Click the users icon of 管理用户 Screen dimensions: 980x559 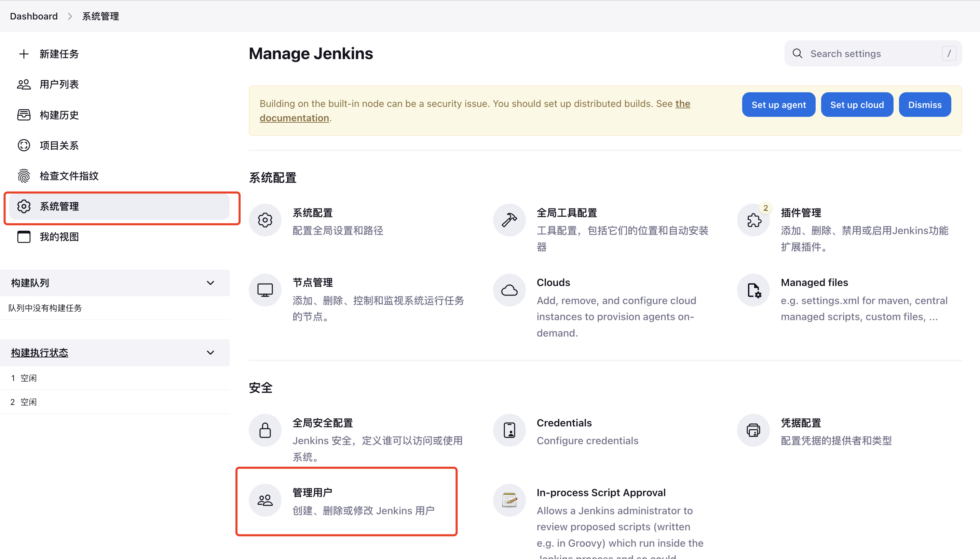pyautogui.click(x=265, y=500)
